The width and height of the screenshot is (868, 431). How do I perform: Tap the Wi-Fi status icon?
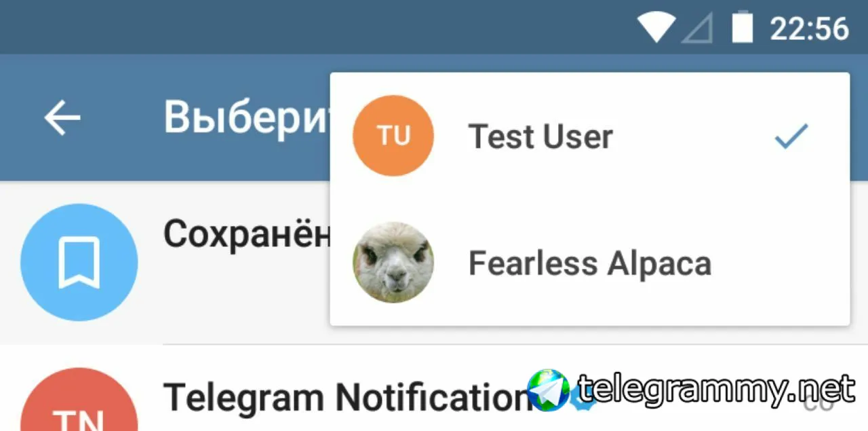click(x=656, y=28)
